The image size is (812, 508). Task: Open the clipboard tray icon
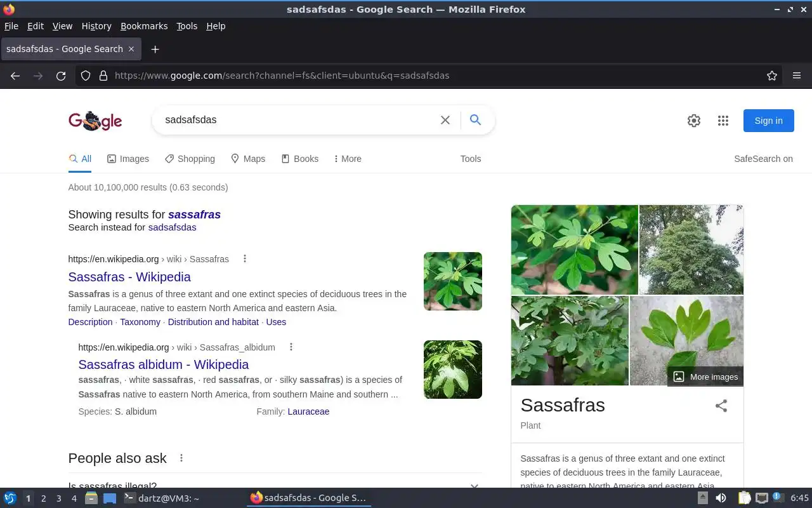point(744,498)
